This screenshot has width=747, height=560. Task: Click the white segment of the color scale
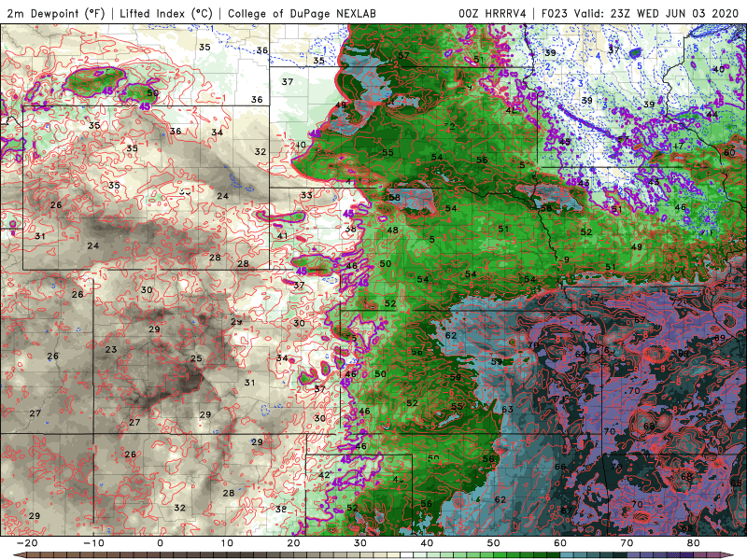[x=406, y=555]
